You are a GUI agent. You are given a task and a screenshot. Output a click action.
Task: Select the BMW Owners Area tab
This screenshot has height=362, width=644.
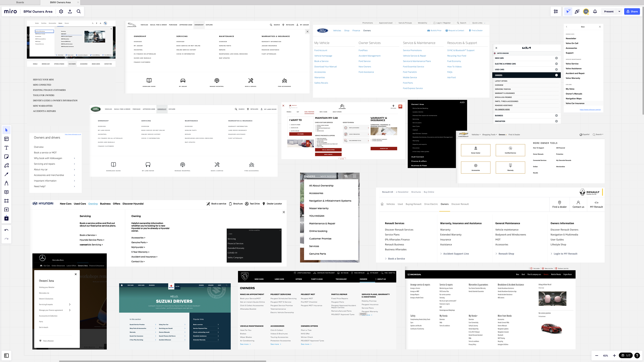pyautogui.click(x=60, y=3)
